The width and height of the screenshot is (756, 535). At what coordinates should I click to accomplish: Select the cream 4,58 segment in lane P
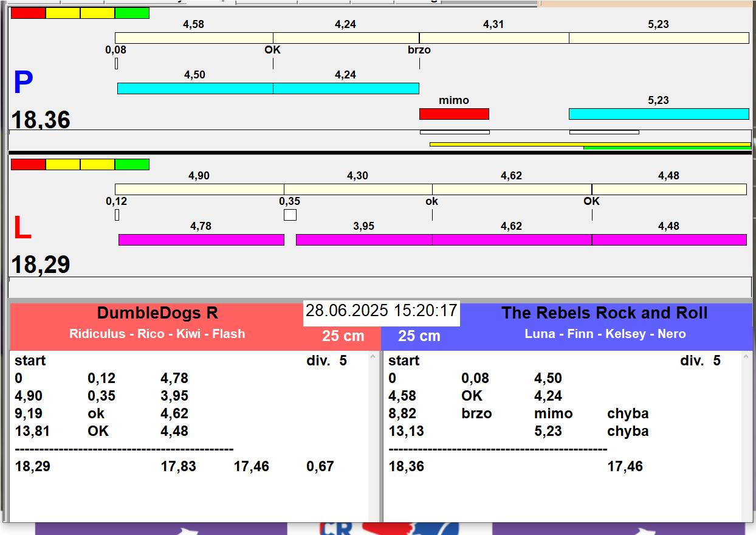pyautogui.click(x=194, y=38)
